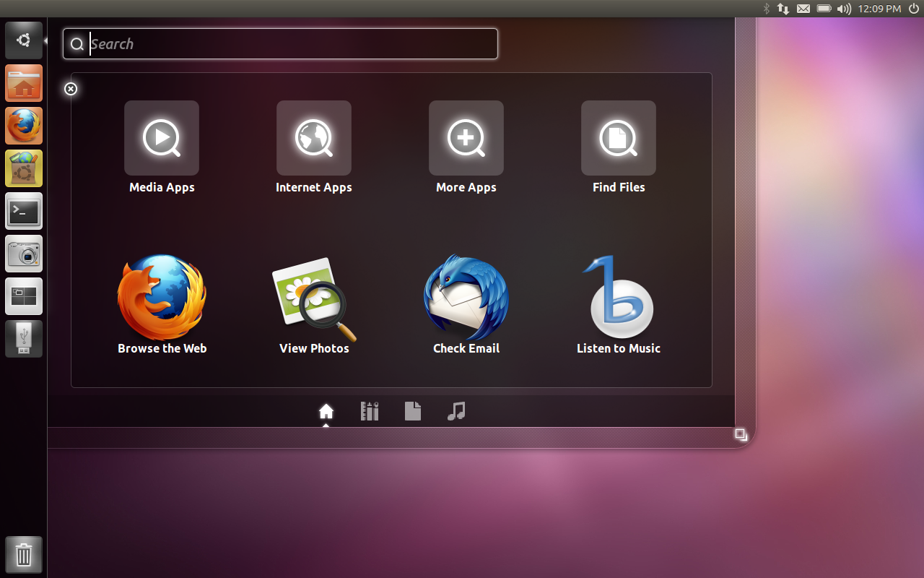Switch to the Applications lens
Screen dimensions: 924x578
click(x=369, y=410)
